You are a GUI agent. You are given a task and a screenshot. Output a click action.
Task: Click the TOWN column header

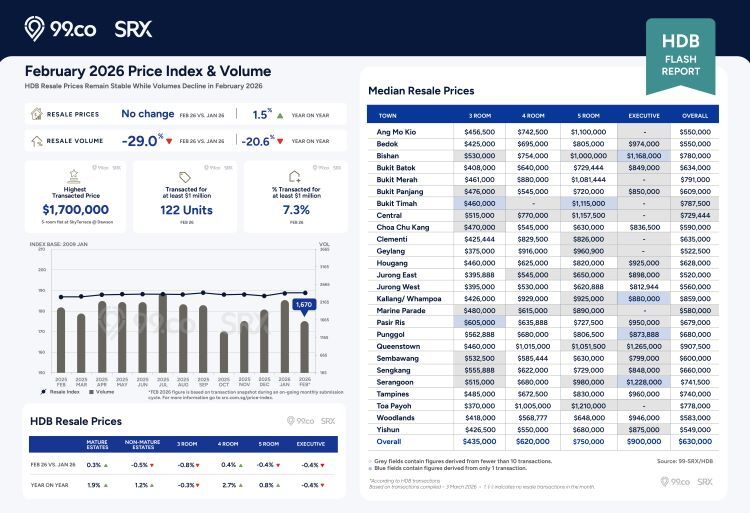pyautogui.click(x=387, y=116)
